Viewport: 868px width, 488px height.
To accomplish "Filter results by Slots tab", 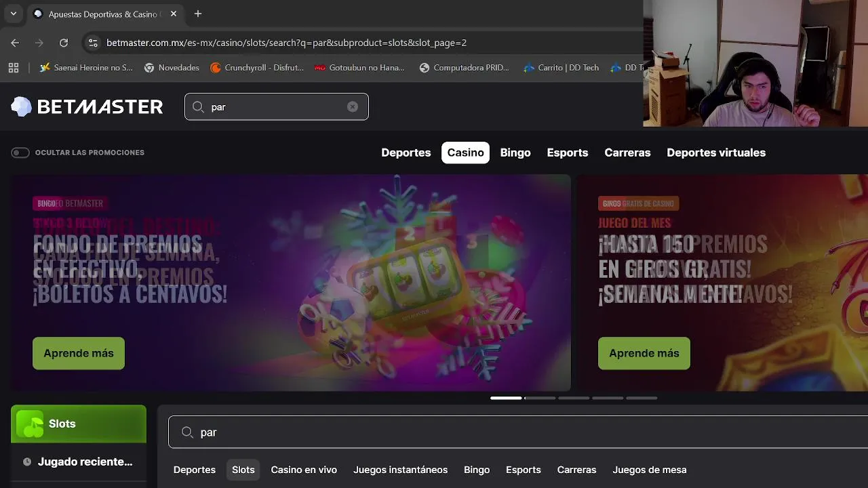I will tap(243, 470).
